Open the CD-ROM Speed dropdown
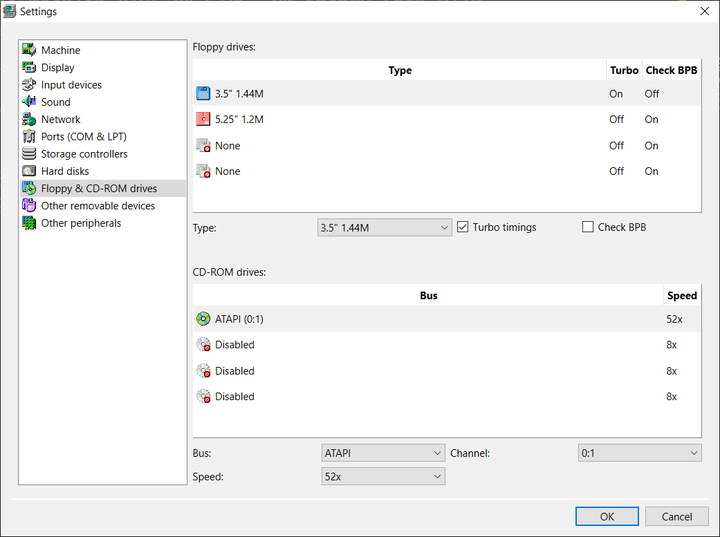The height and width of the screenshot is (537, 720). click(383, 477)
